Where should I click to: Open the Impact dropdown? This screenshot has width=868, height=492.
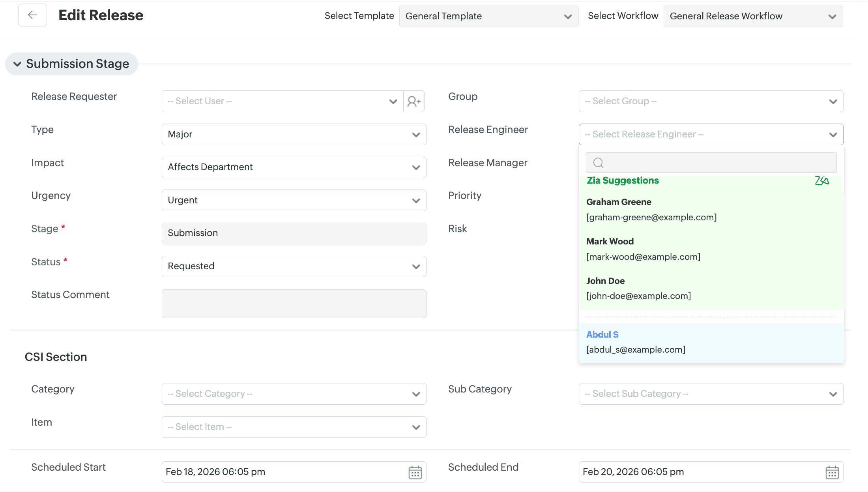point(294,167)
